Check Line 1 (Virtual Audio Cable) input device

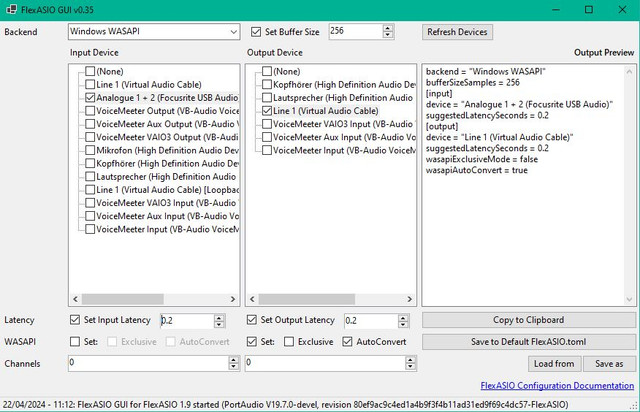90,85
